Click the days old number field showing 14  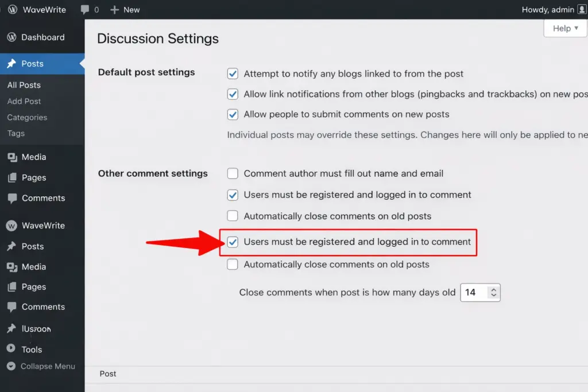tap(473, 292)
